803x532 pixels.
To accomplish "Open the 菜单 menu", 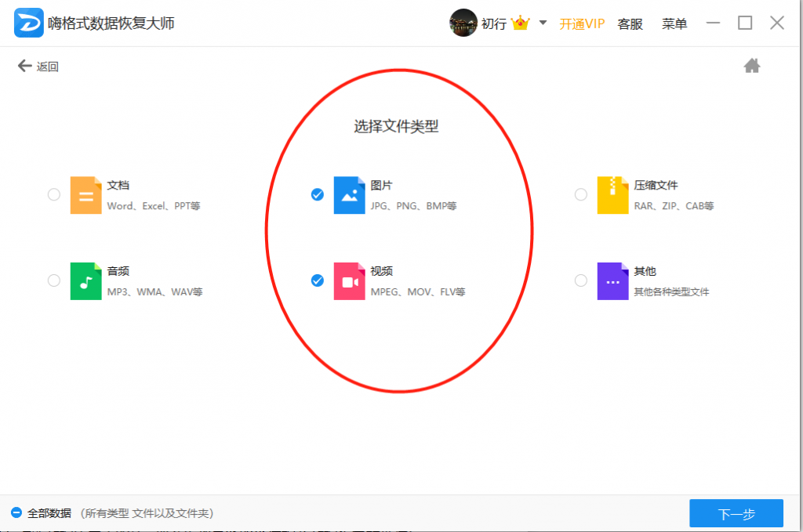I will pyautogui.click(x=674, y=24).
